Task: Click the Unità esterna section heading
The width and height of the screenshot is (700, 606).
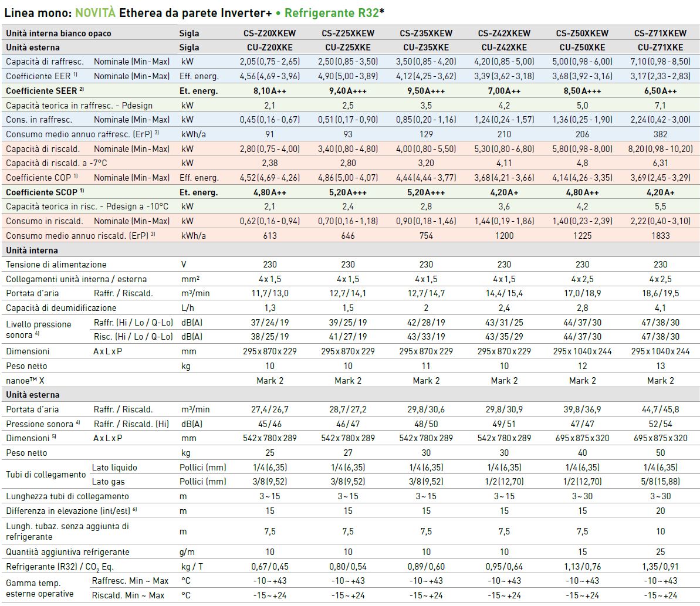Action: coord(33,395)
